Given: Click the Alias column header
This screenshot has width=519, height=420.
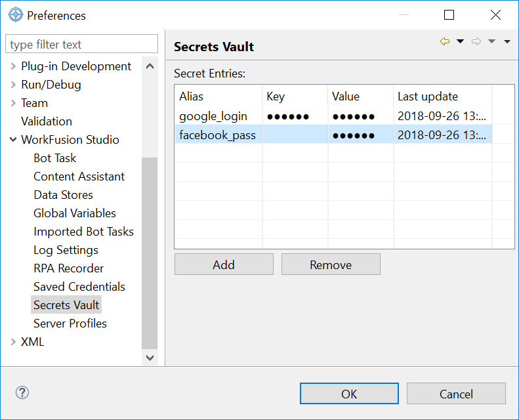Looking at the screenshot, I should tap(218, 96).
